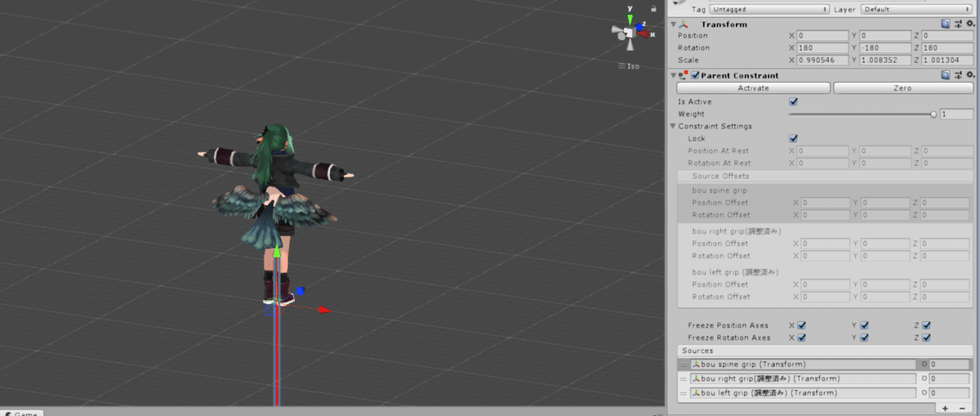Click the Position Y field
The image size is (980, 416).
pos(886,36)
